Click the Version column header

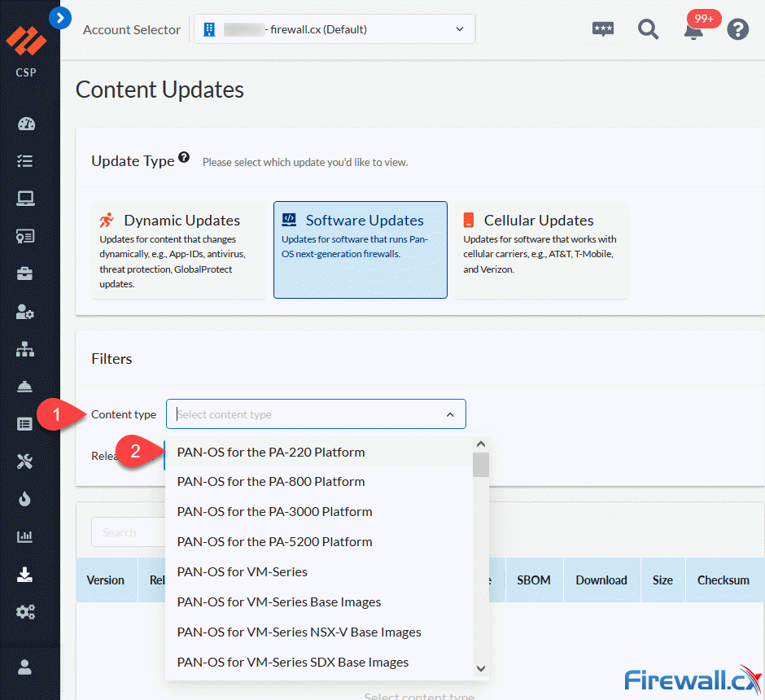point(106,580)
